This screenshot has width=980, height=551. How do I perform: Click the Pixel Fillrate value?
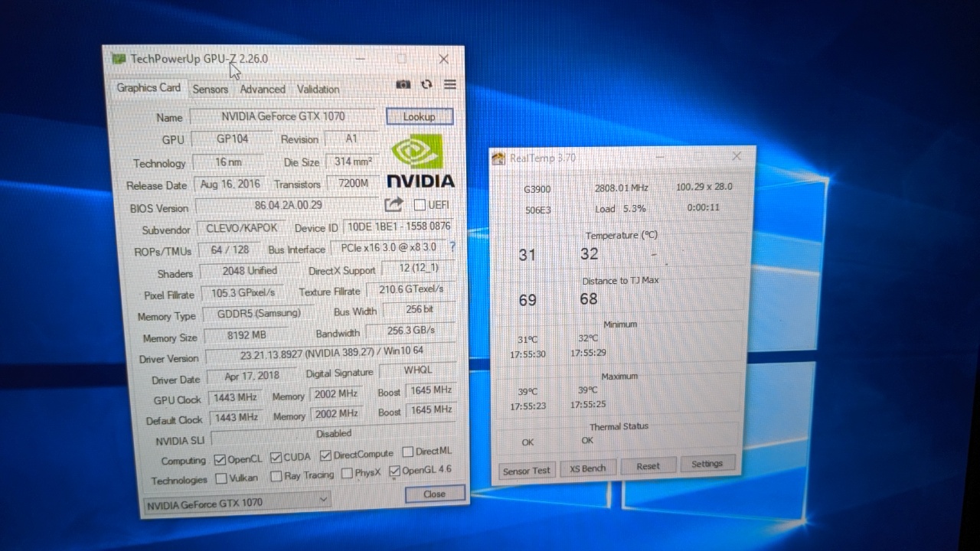coord(243,293)
